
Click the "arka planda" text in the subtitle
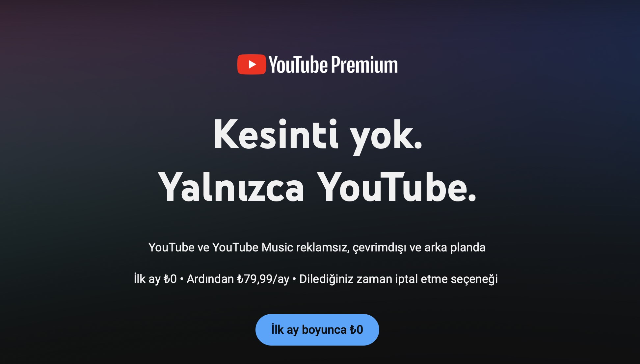pyautogui.click(x=455, y=247)
